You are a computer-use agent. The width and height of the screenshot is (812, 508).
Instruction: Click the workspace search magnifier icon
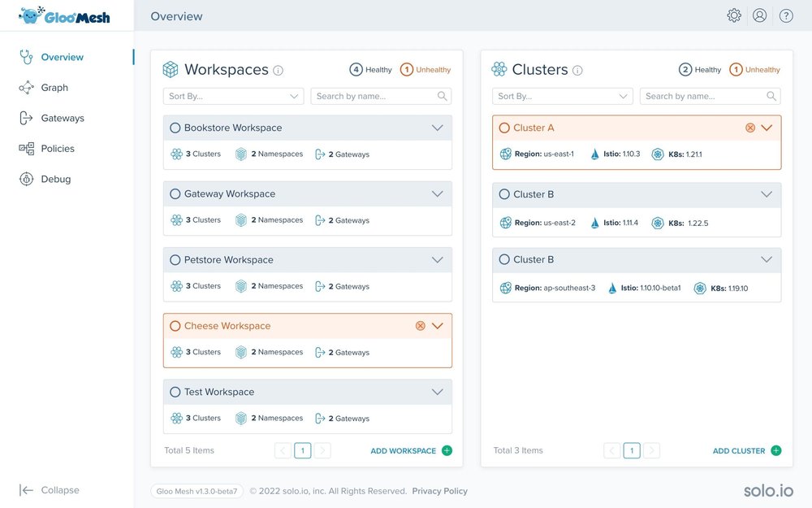pos(443,96)
